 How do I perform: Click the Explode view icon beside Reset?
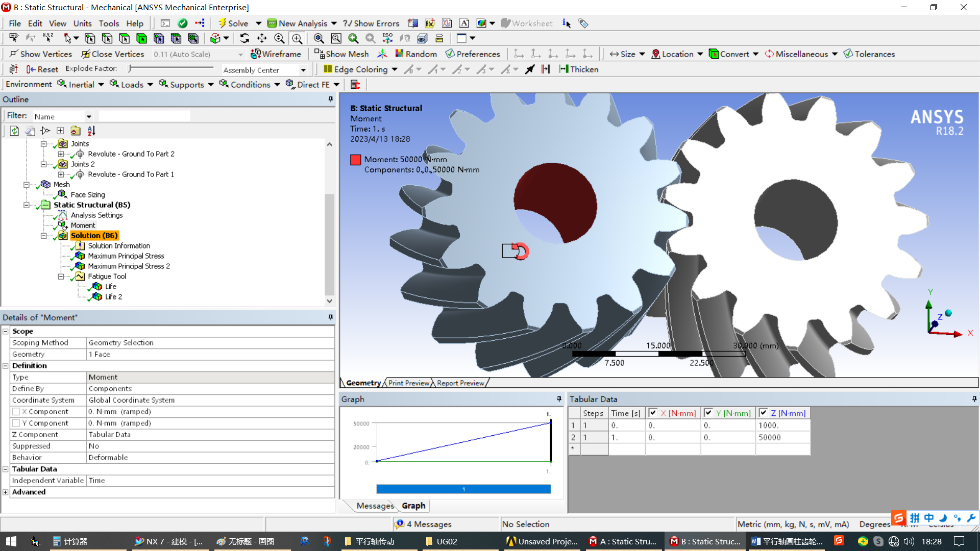point(14,69)
